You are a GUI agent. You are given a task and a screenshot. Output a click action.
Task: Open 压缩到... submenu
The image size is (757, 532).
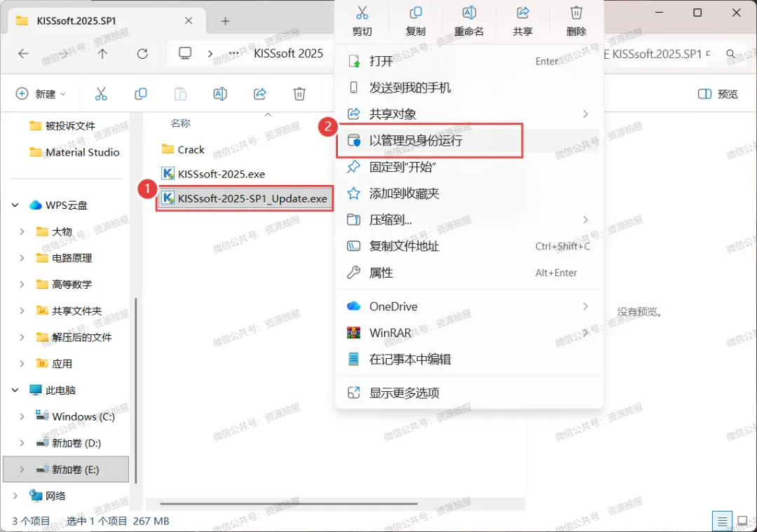[x=469, y=220]
